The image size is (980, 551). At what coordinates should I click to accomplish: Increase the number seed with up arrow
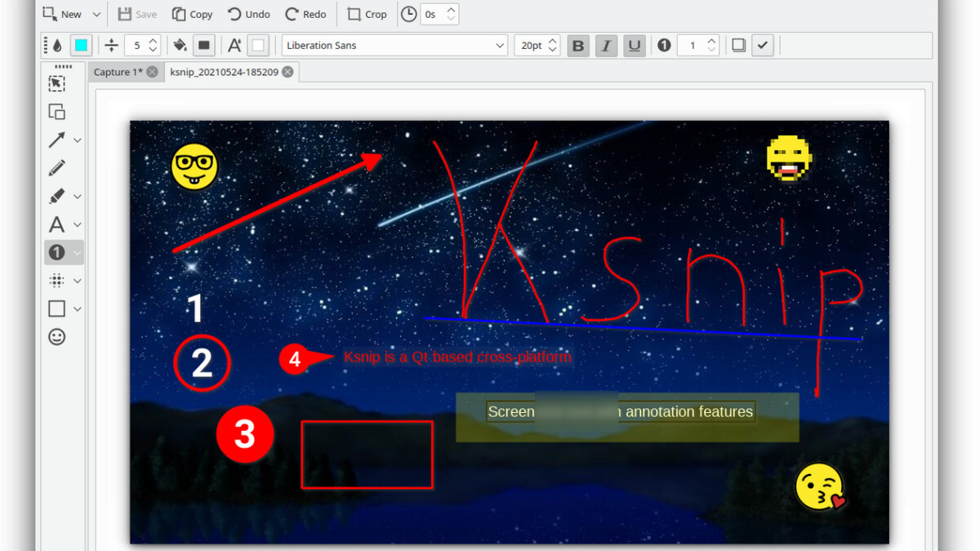[712, 41]
